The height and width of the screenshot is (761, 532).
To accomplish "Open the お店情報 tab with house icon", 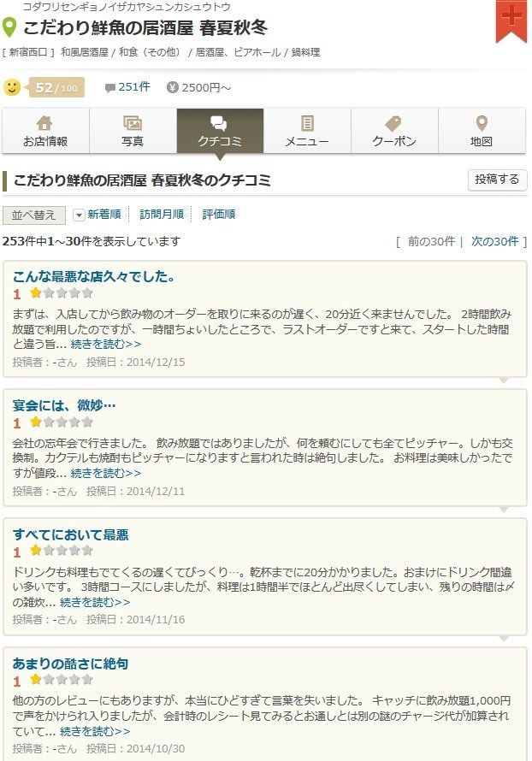I will pyautogui.click(x=45, y=131).
